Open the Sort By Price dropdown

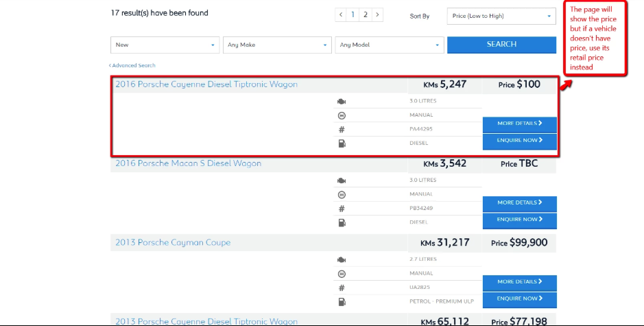501,16
